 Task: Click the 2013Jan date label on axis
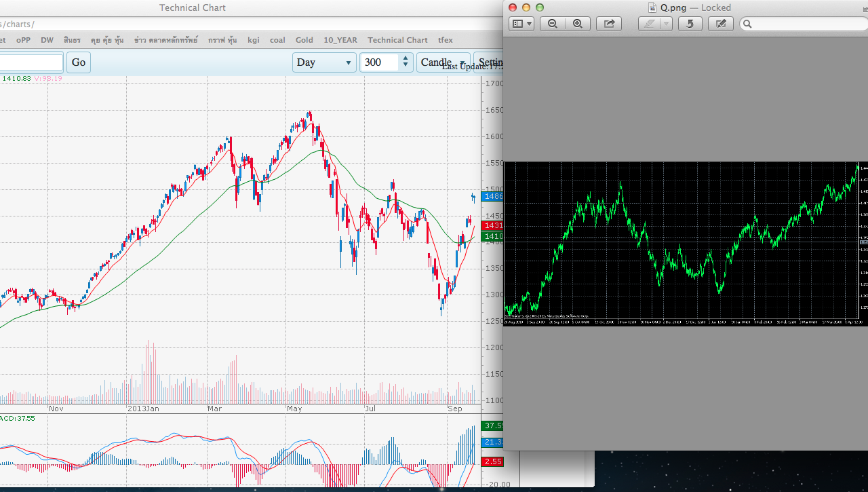pyautogui.click(x=144, y=409)
